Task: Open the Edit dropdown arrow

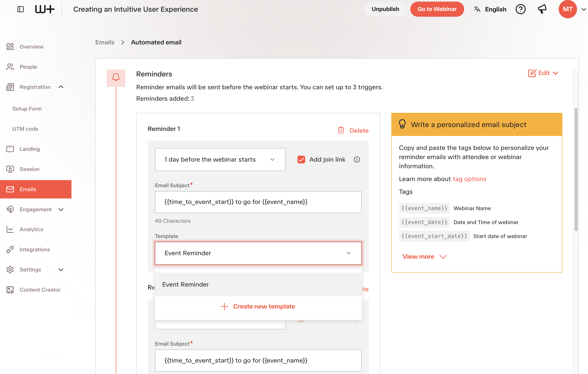Action: pos(555,73)
